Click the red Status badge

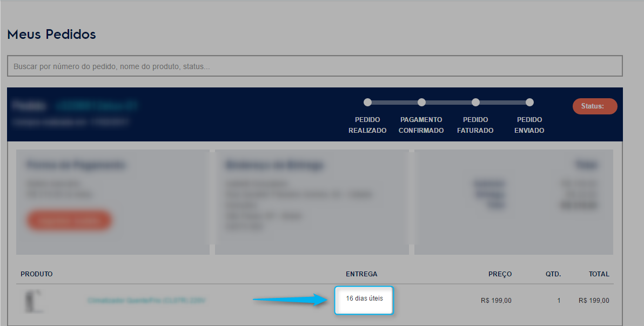pos(595,106)
